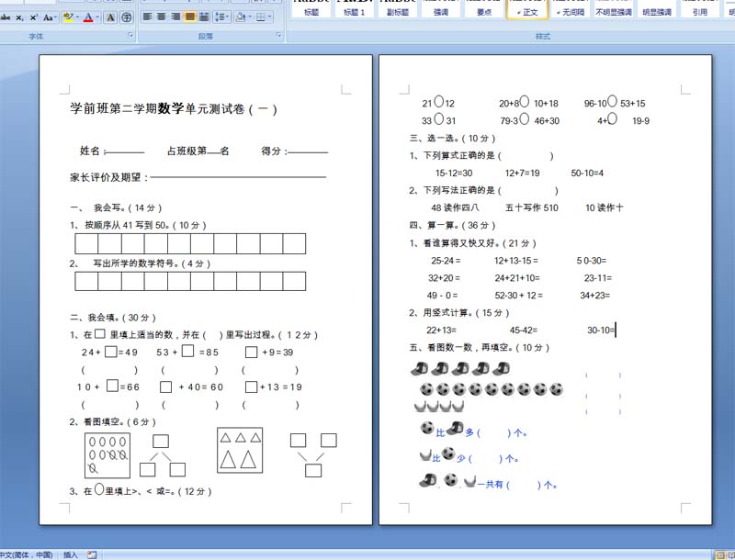Open Font (字体) dialog launcher

(130, 35)
